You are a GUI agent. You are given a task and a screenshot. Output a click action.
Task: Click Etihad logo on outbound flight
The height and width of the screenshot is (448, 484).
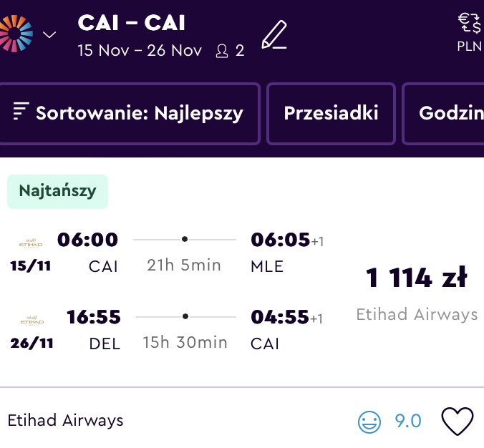[31, 243]
